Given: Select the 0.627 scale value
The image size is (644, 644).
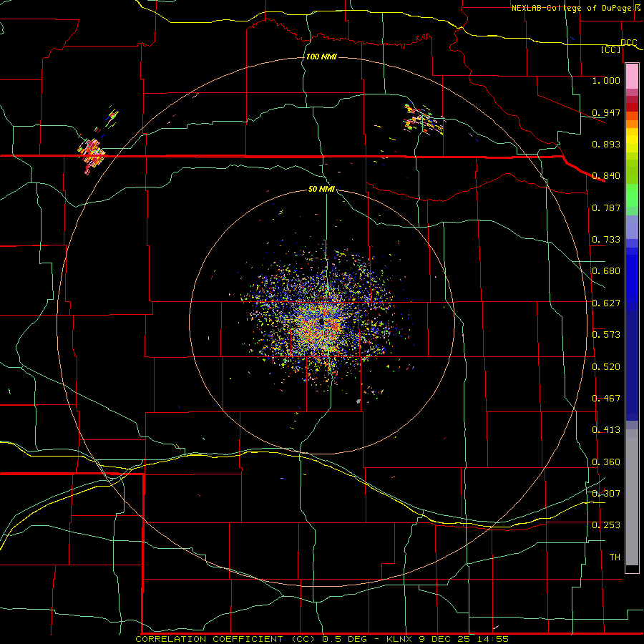Looking at the screenshot, I should pyautogui.click(x=606, y=303).
